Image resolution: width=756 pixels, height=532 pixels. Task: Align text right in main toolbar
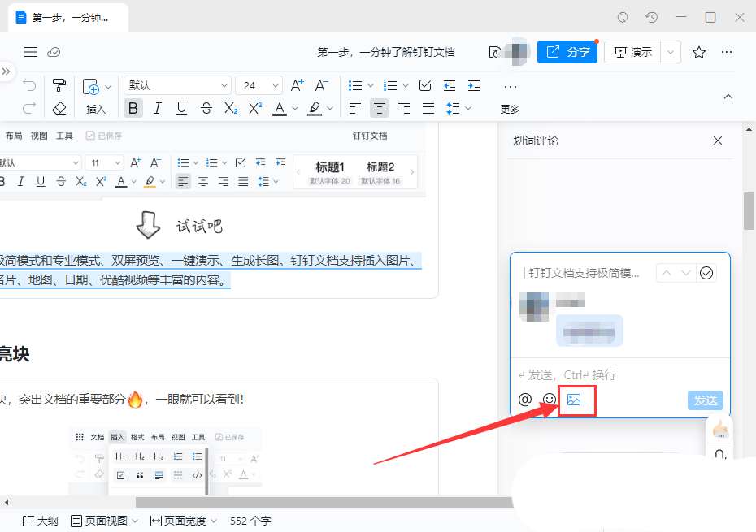coord(404,108)
